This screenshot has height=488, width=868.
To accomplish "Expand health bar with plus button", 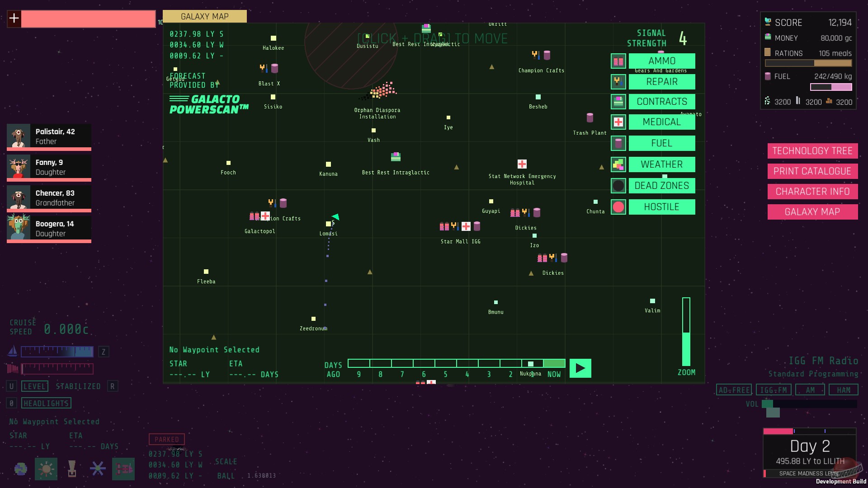I will click(14, 19).
